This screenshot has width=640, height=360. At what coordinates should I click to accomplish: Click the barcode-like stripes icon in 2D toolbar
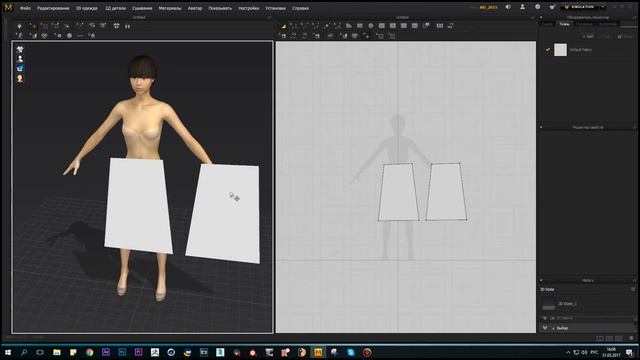(440, 26)
